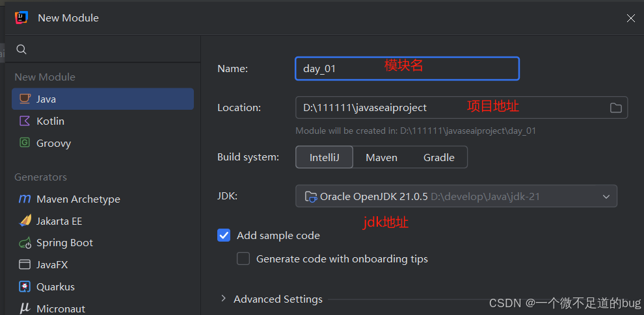Enable Generate code with onboarding tips
This screenshot has width=644, height=315.
click(243, 258)
